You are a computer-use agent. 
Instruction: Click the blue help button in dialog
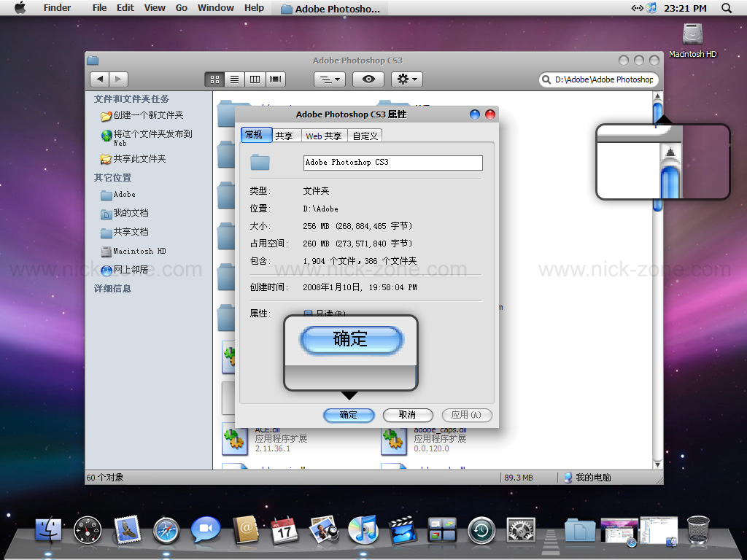474,114
